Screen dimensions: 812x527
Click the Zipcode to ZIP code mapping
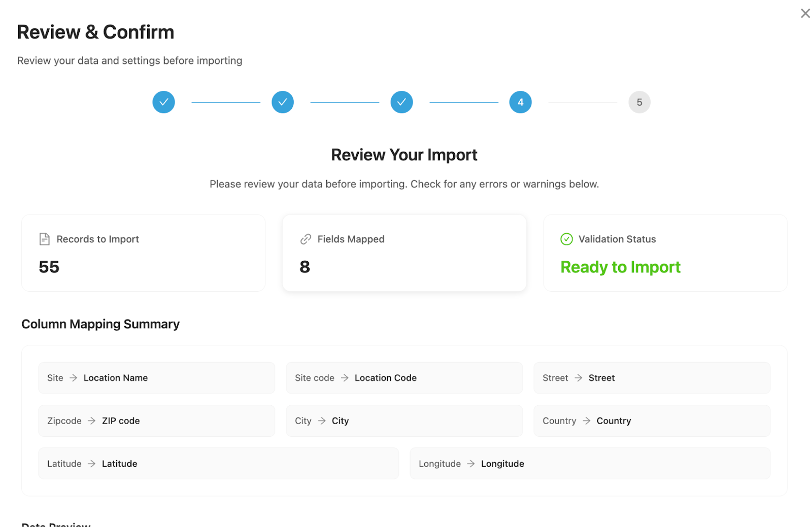(156, 420)
